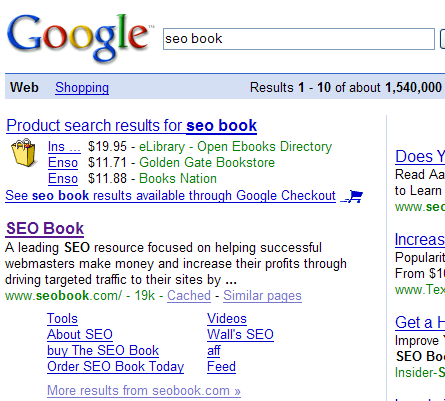Viewport: 445px width, 401px height.
Task: Click the Google Checkout cart icon
Action: [x=353, y=196]
